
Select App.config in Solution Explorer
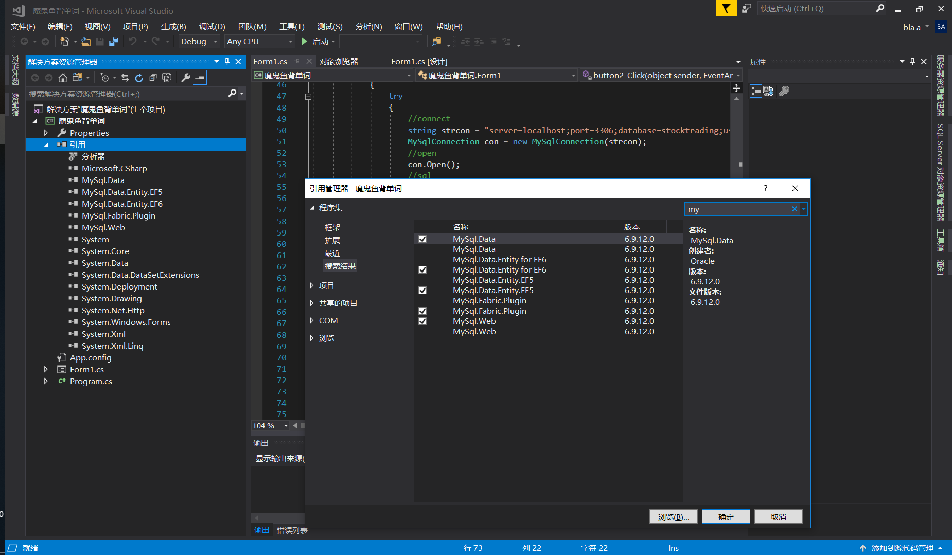tap(91, 357)
